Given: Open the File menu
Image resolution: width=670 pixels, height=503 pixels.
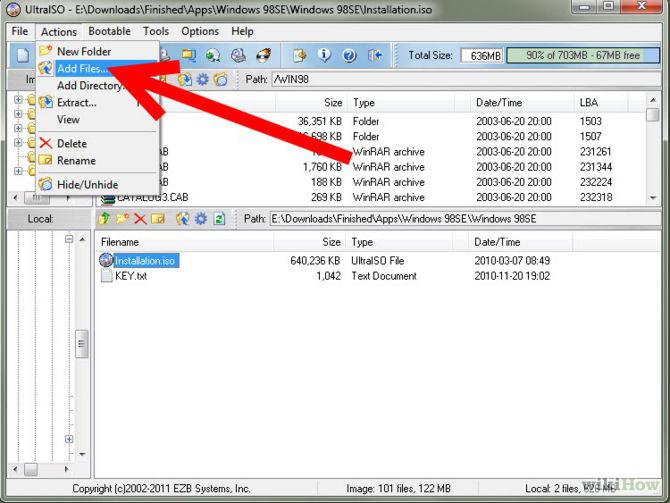Looking at the screenshot, I should [20, 31].
